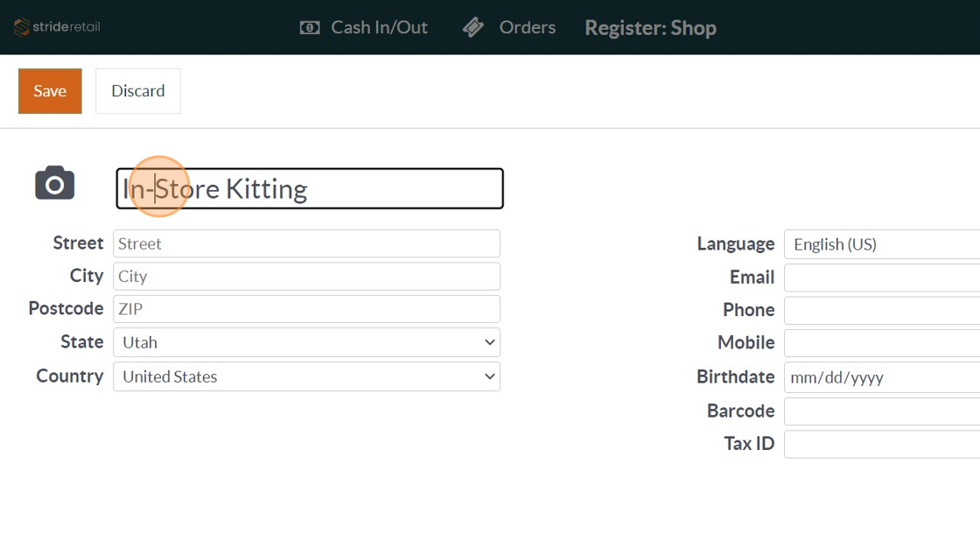Save the customer record

tap(50, 91)
